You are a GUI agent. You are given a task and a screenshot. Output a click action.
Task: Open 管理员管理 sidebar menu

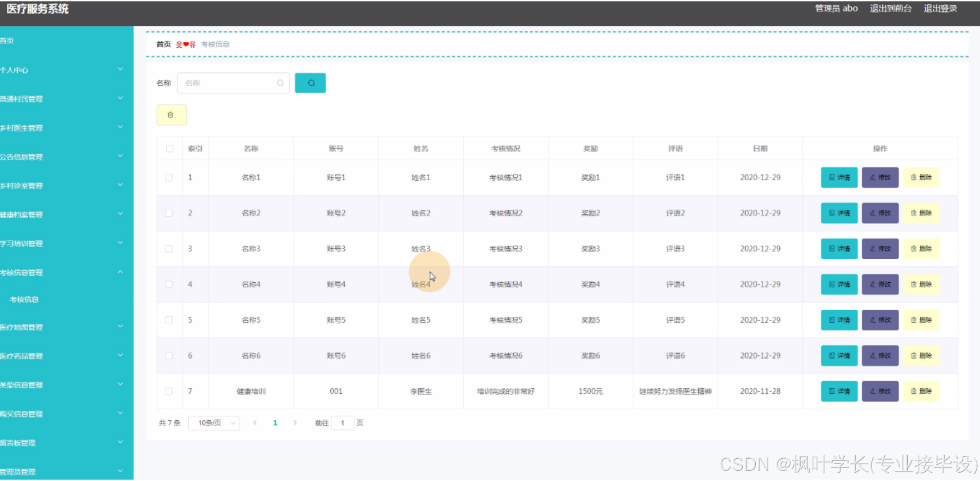[67, 472]
